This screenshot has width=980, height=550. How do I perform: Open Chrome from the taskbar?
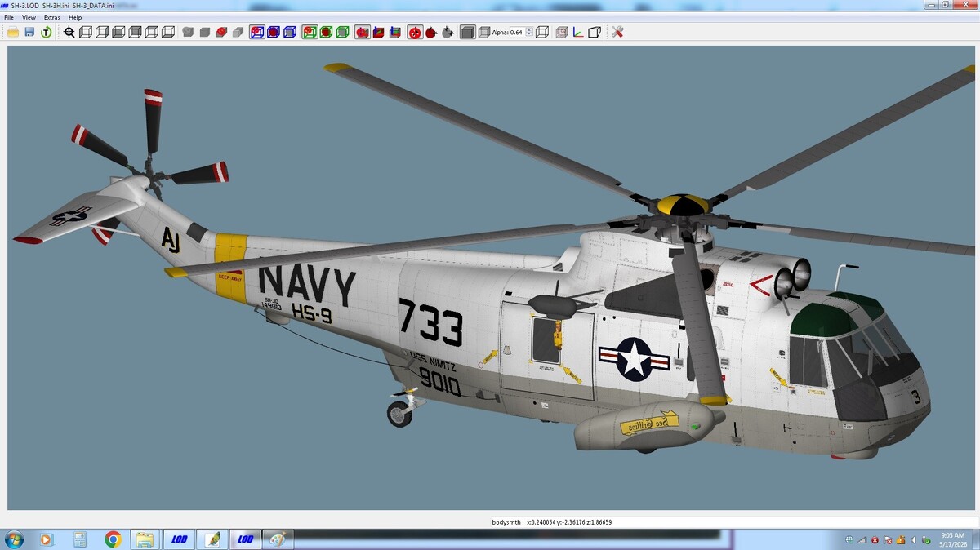click(x=113, y=539)
